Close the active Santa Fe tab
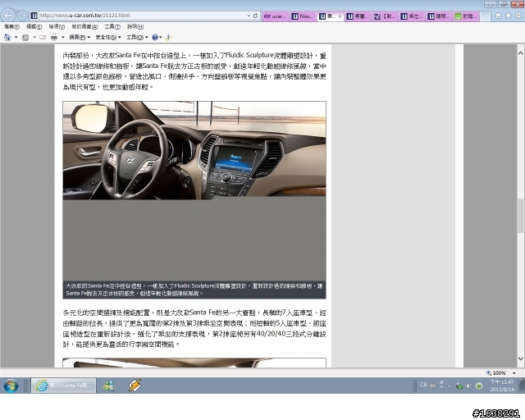The width and height of the screenshot is (525, 420). tap(340, 16)
